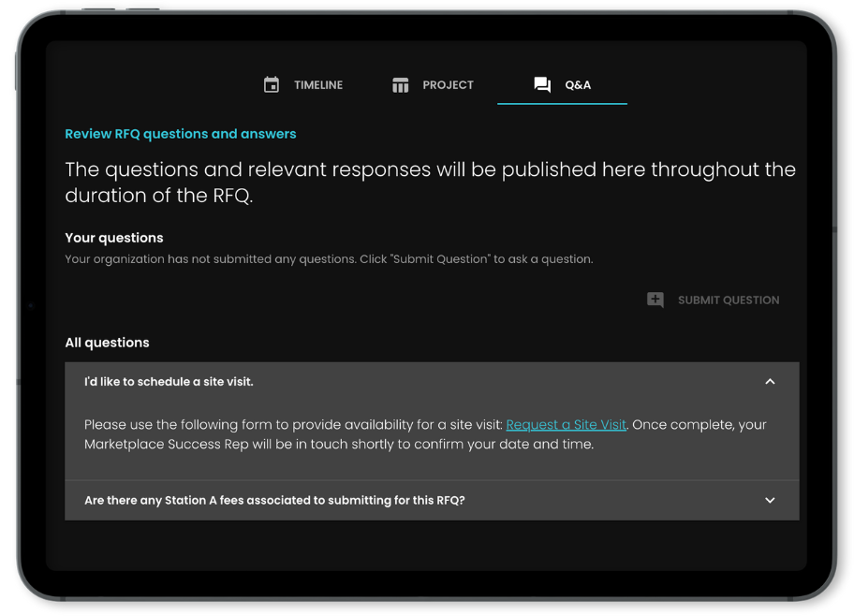Click the chat bubble icon beside Q&A

point(542,85)
